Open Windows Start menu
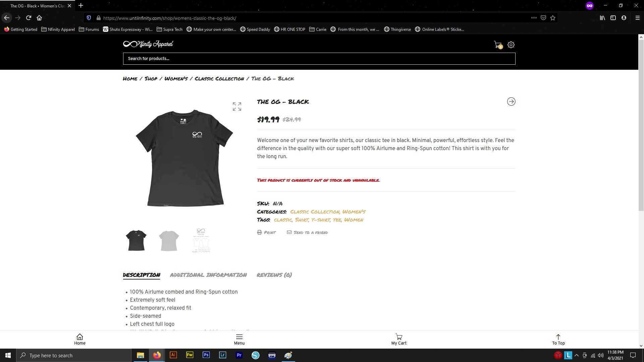 click(x=8, y=355)
